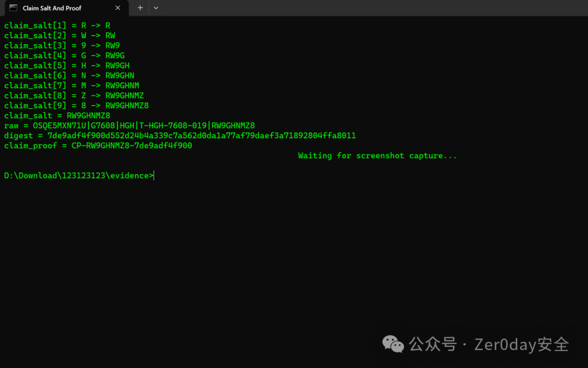Image resolution: width=588 pixels, height=368 pixels.
Task: Close the Claim Salt And Proof tab
Action: pos(118,8)
